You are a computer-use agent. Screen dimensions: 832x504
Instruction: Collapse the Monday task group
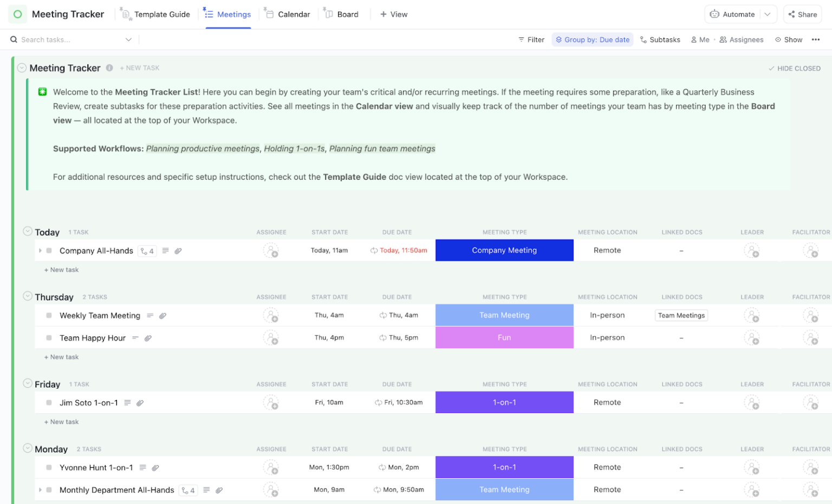point(27,449)
